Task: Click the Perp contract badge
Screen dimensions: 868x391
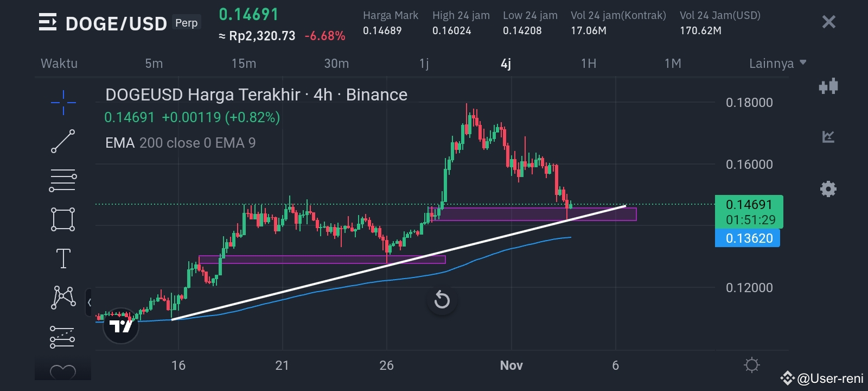Action: tap(187, 23)
